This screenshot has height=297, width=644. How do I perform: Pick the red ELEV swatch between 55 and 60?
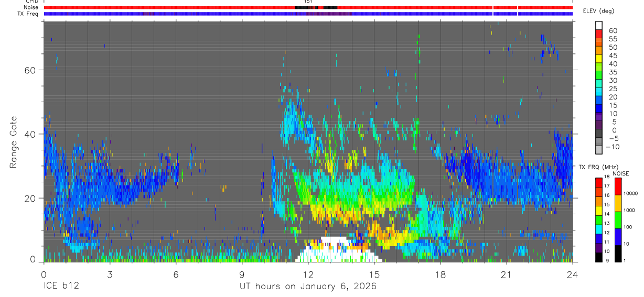pyautogui.click(x=599, y=34)
